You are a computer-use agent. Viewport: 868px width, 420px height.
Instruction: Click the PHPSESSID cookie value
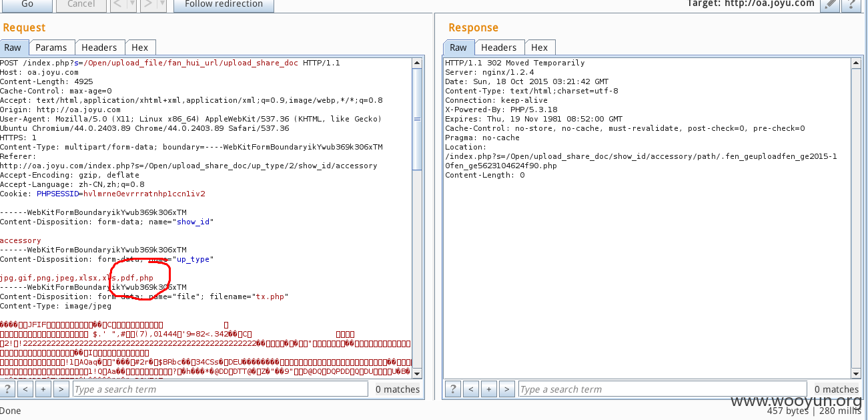pos(144,194)
